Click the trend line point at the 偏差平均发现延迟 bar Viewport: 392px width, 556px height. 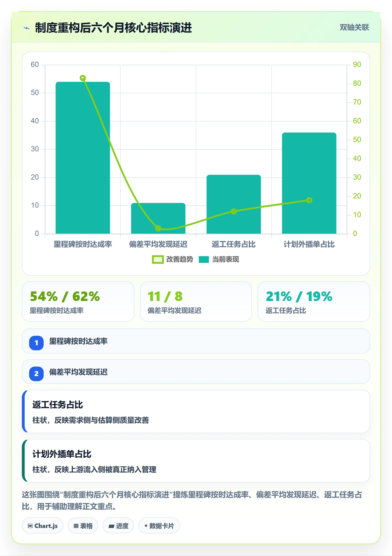pyautogui.click(x=158, y=228)
